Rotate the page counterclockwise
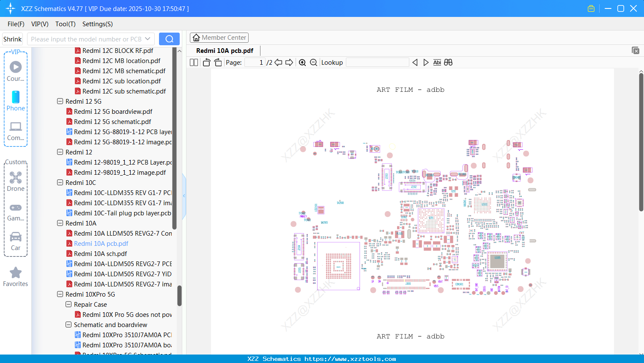The height and width of the screenshot is (363, 644). pos(206,63)
